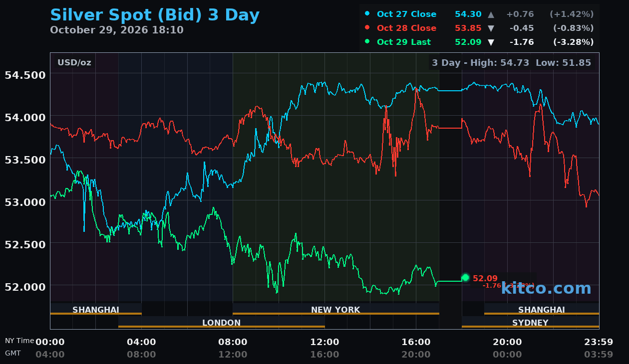The width and height of the screenshot is (629, 364).
Task: Click the SHANGHAI session bar above SYDNEY
Action: [x=542, y=309]
